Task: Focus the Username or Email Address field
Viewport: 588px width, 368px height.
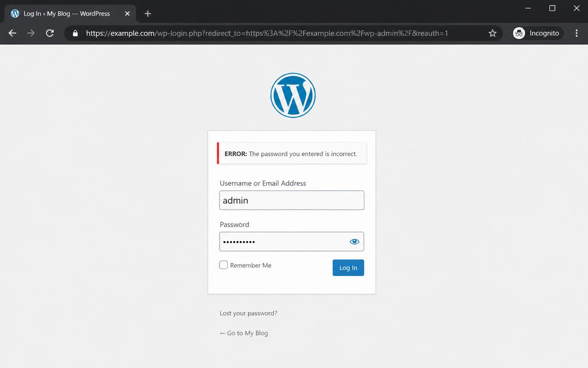Action: click(292, 201)
